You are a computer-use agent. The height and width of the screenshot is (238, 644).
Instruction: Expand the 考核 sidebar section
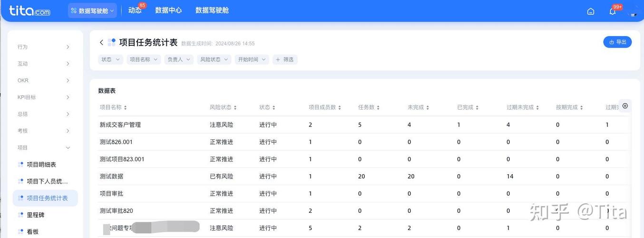pyautogui.click(x=44, y=131)
